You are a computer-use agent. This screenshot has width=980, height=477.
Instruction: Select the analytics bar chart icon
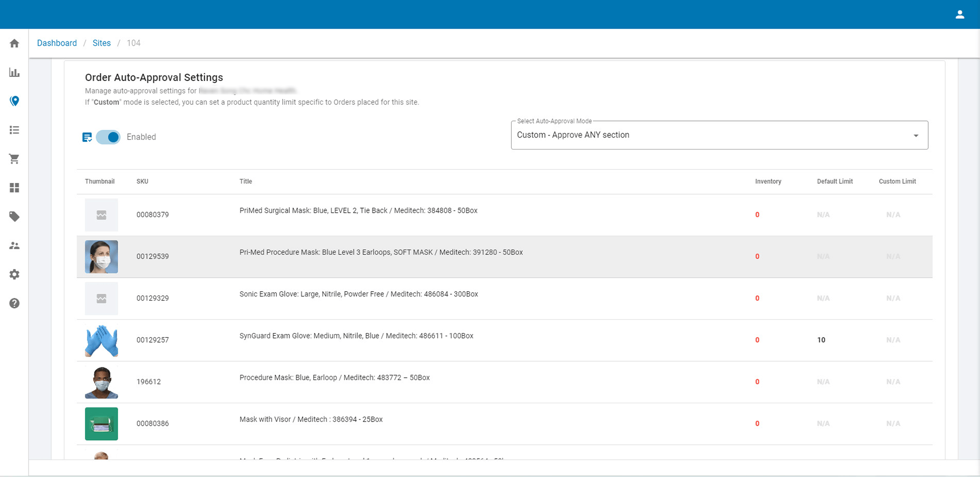(14, 72)
